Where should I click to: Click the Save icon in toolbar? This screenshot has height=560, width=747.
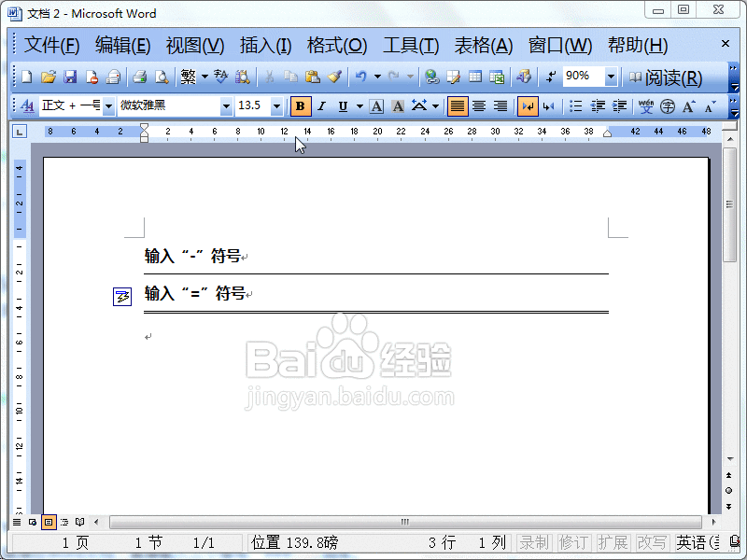point(70,77)
